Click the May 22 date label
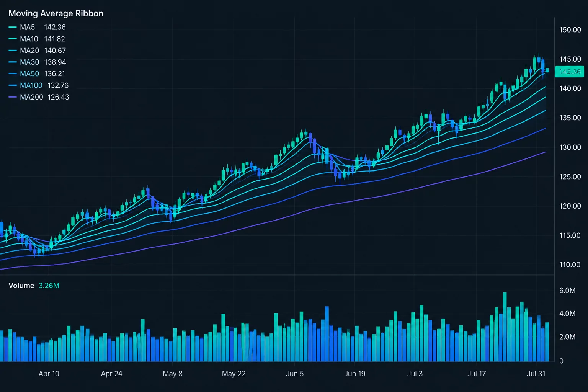Screen dimensions: 588x392 (234, 374)
